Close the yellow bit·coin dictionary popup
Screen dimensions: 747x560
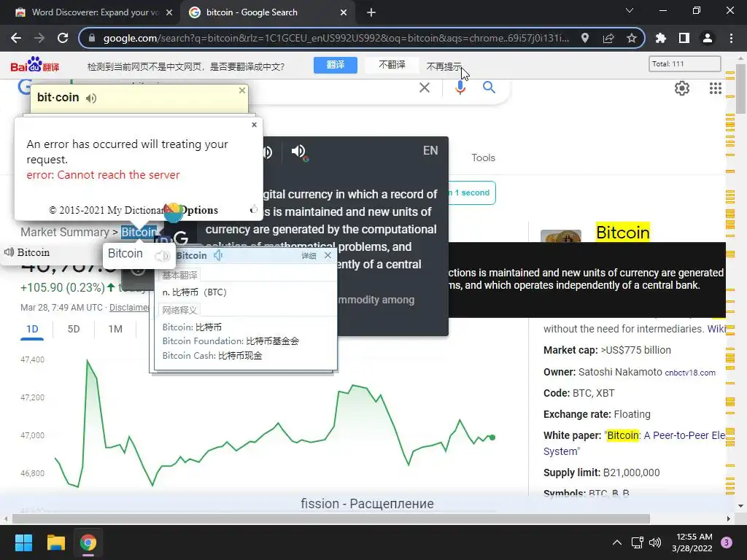tap(242, 90)
